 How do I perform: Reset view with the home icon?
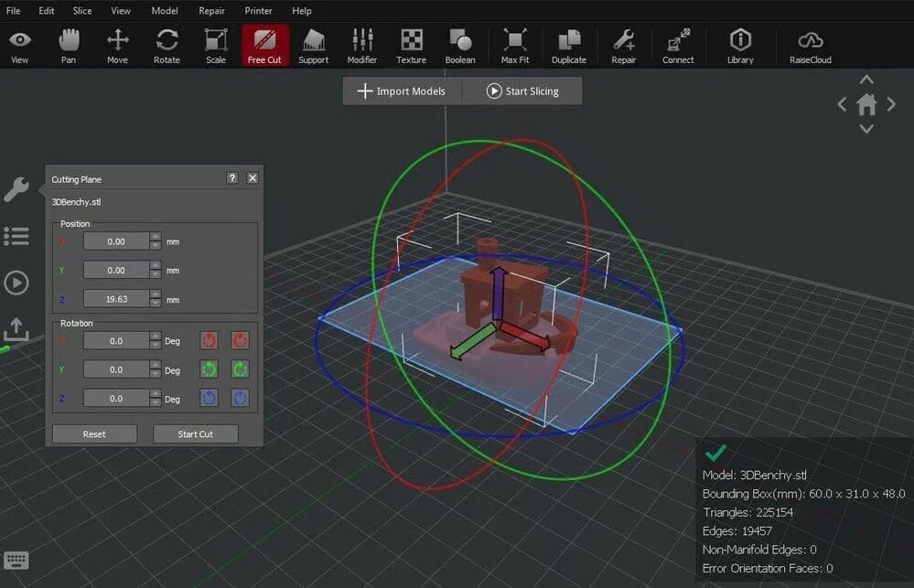coord(866,105)
